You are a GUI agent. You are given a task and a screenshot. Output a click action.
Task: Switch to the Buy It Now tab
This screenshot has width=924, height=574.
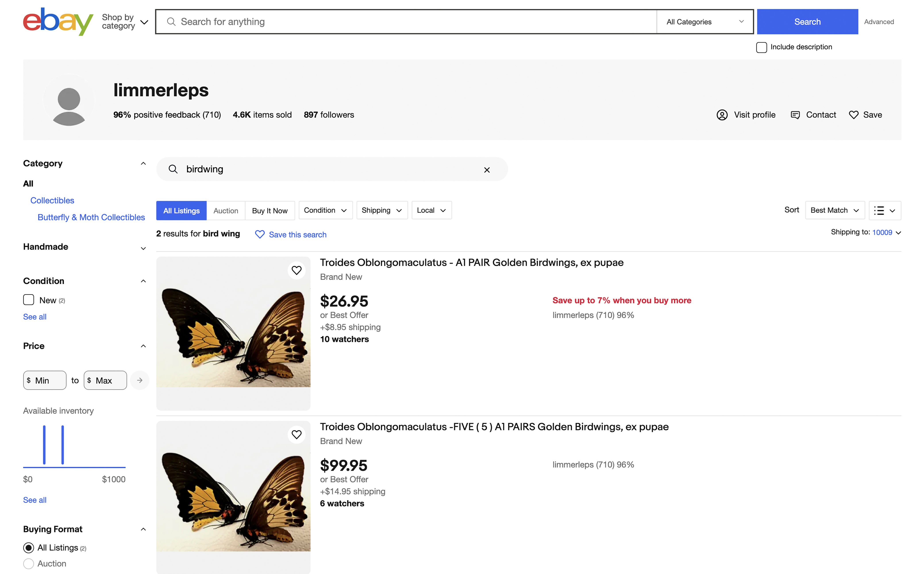click(x=269, y=211)
